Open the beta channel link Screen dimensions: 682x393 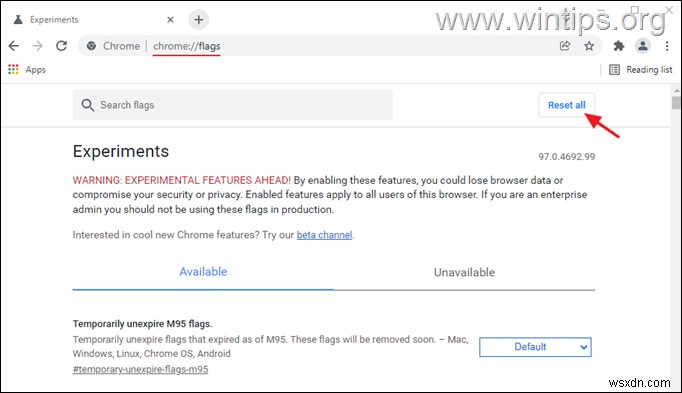pyautogui.click(x=324, y=235)
